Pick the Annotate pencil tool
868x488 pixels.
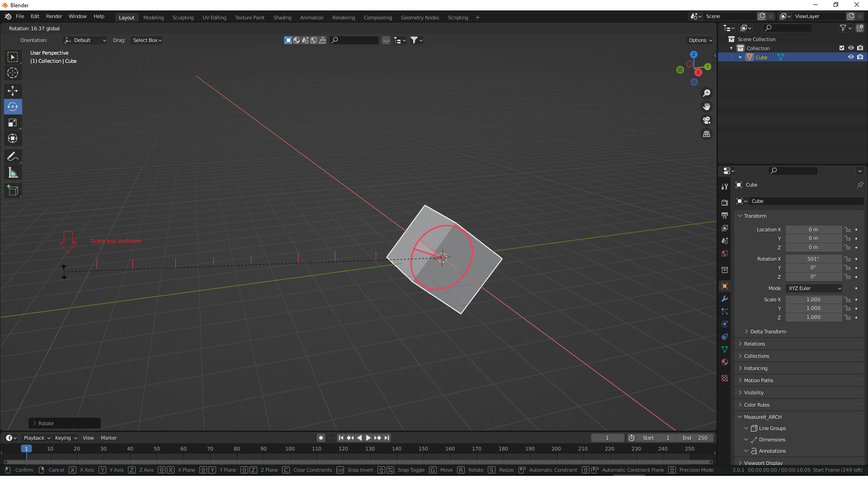point(13,157)
